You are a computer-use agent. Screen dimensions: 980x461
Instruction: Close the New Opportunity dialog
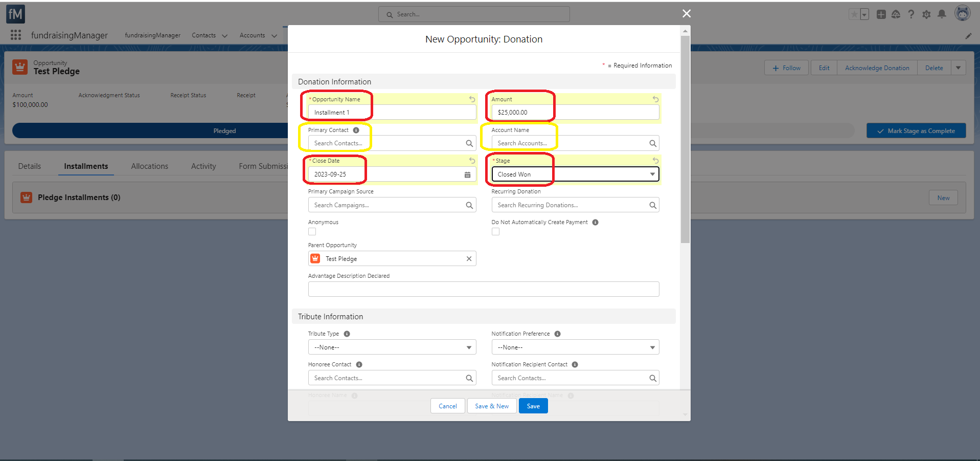click(x=687, y=13)
